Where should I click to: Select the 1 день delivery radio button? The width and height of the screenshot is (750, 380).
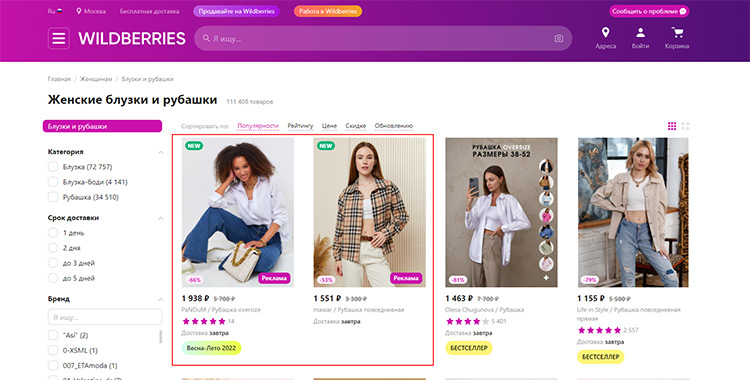[x=53, y=233]
